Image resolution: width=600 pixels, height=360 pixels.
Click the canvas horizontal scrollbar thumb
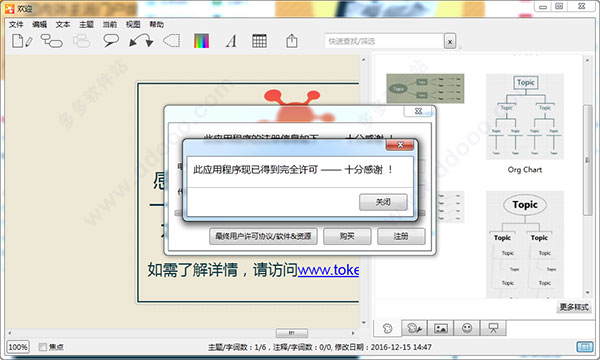pyautogui.click(x=292, y=333)
